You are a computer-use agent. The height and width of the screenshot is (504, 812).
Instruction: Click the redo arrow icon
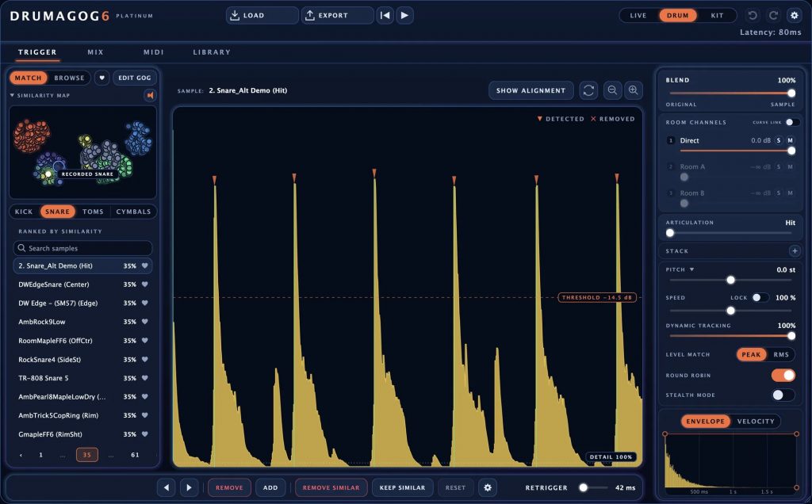(773, 15)
